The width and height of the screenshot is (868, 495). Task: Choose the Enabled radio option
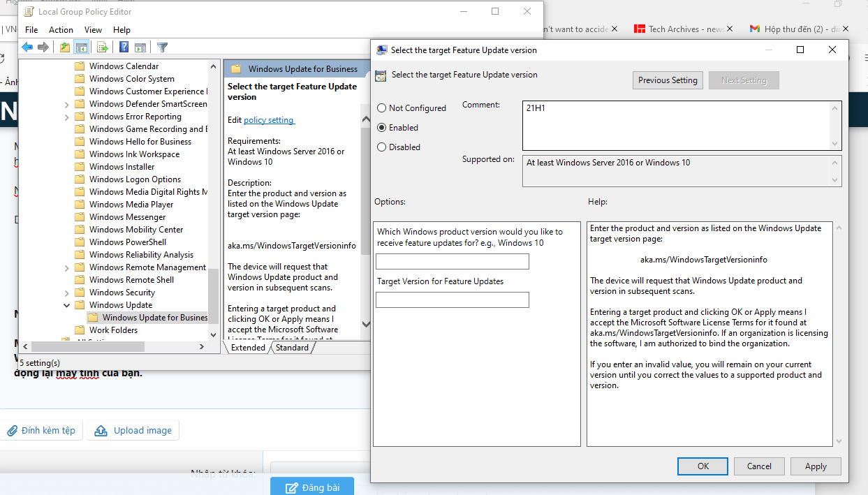pos(381,128)
